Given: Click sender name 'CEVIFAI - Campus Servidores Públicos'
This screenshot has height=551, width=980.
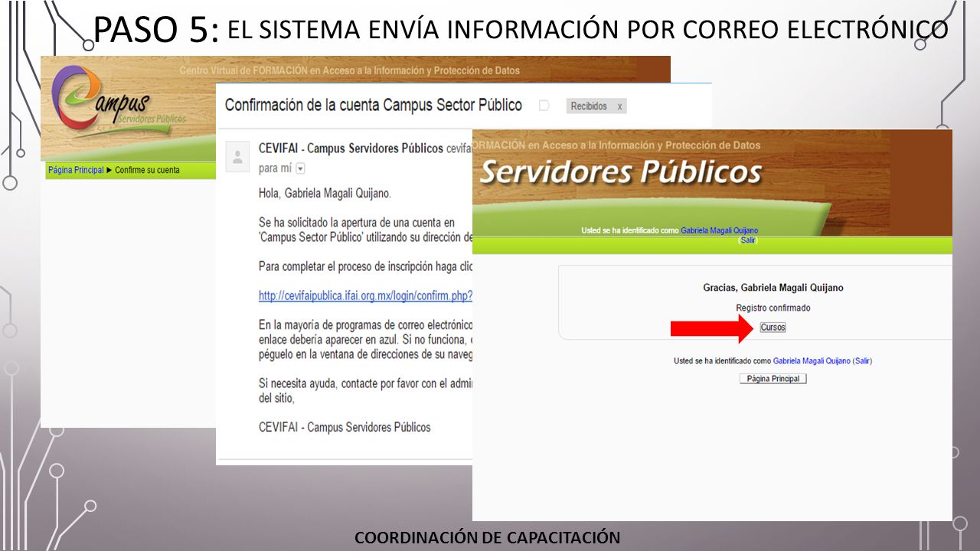Looking at the screenshot, I should tap(351, 148).
